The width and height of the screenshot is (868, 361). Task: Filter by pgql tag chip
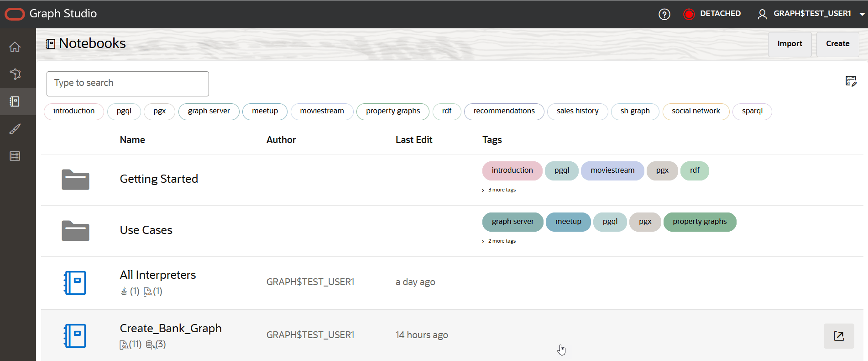(x=124, y=111)
